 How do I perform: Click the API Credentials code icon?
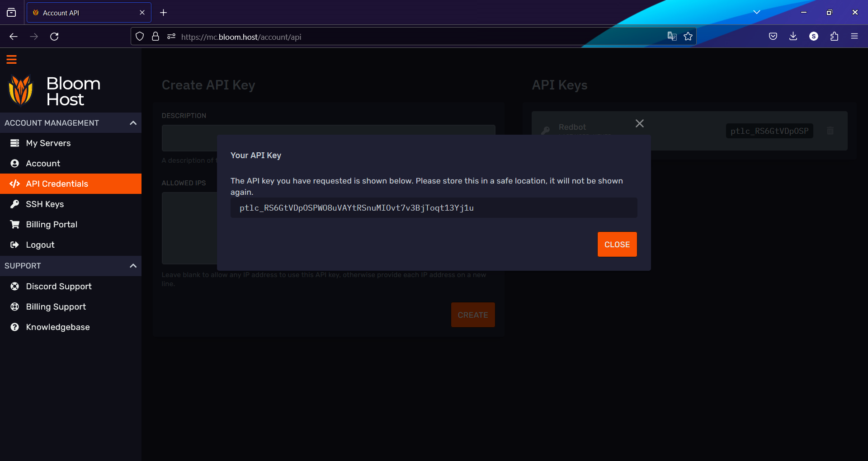15,184
